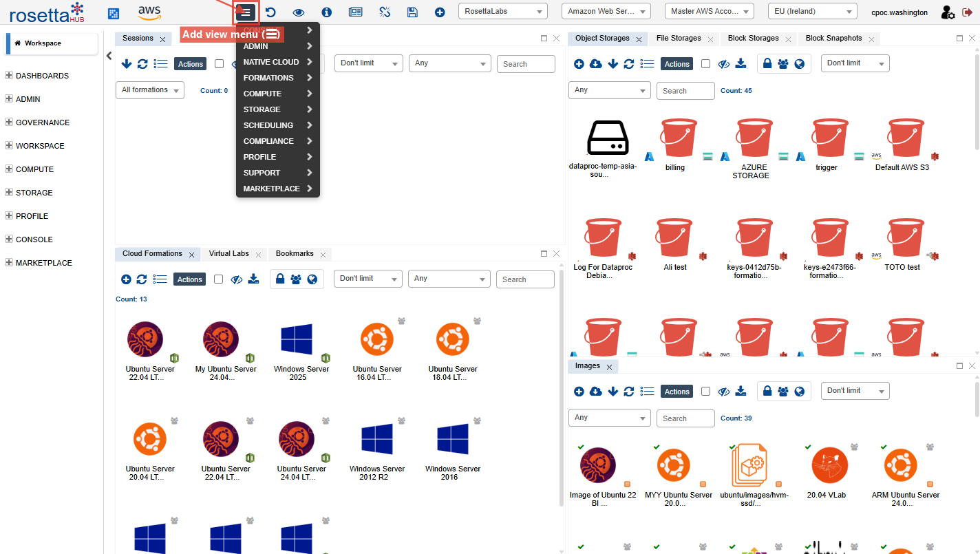Screen dimensions: 980x554
Task: Click the Search field in Images panel
Action: pos(685,418)
